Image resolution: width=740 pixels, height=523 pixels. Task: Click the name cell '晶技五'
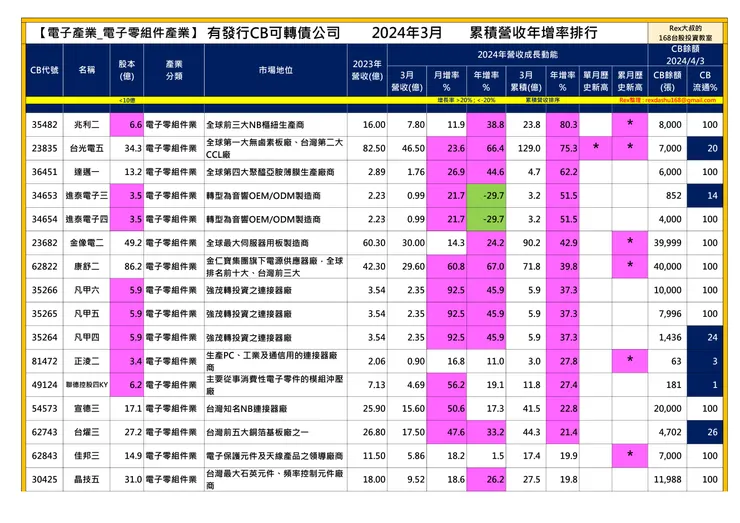87,479
